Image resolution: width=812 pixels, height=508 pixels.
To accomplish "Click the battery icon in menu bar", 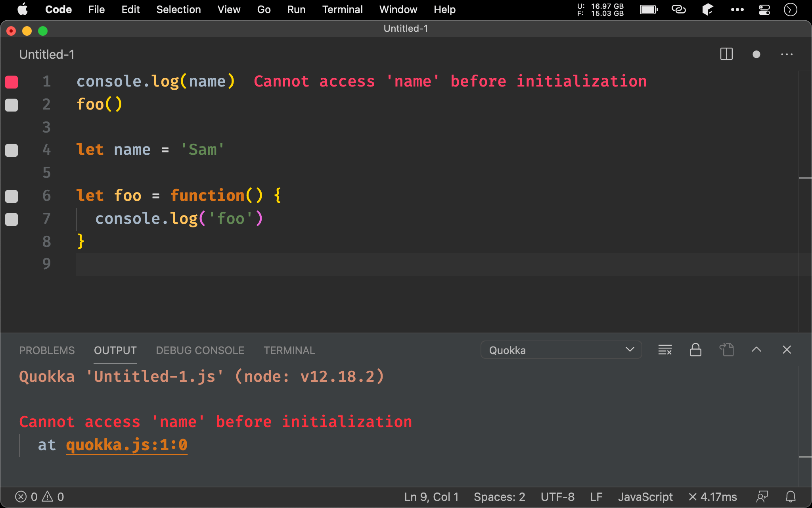I will click(x=649, y=10).
